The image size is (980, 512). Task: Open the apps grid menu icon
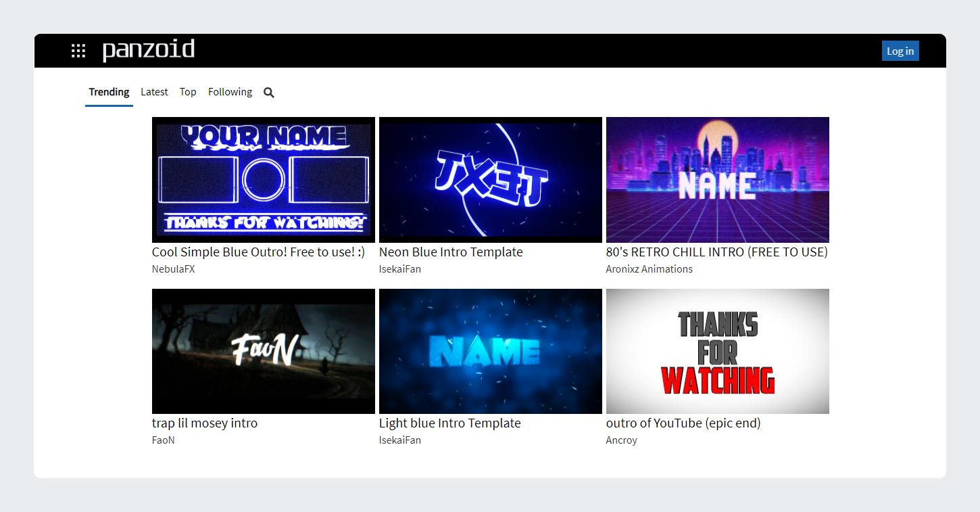point(78,51)
